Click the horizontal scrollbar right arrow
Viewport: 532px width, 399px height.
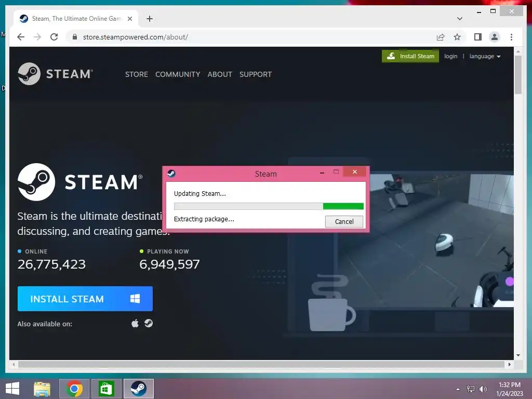click(x=509, y=364)
